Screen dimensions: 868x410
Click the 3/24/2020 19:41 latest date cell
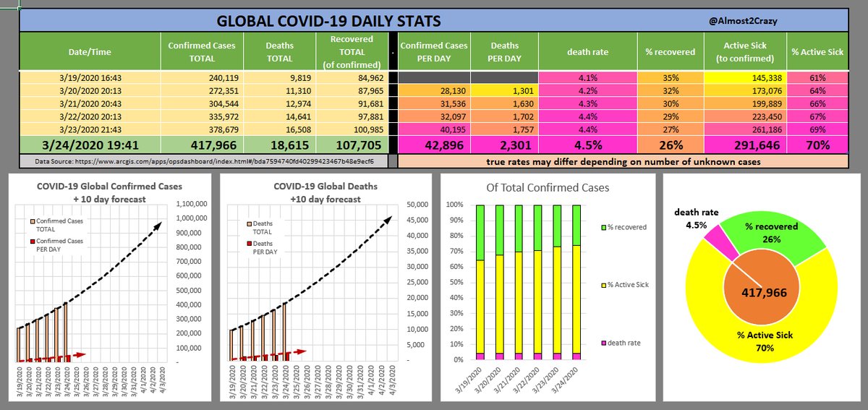(x=90, y=145)
